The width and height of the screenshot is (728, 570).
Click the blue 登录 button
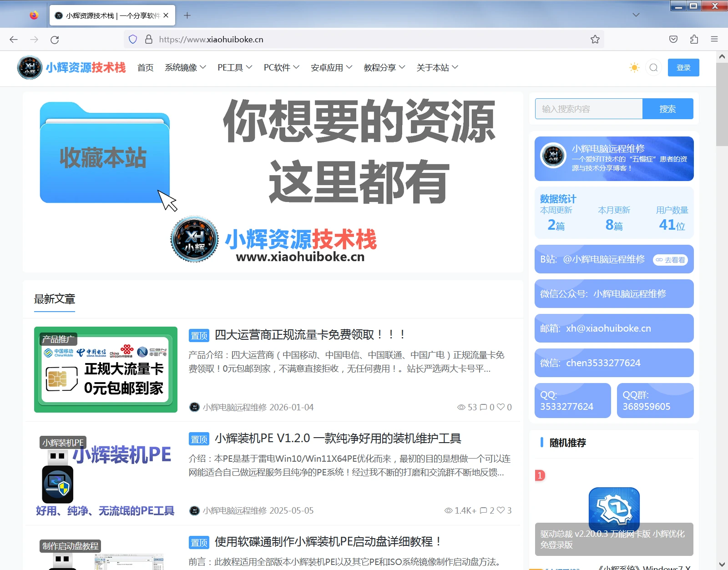pos(683,68)
